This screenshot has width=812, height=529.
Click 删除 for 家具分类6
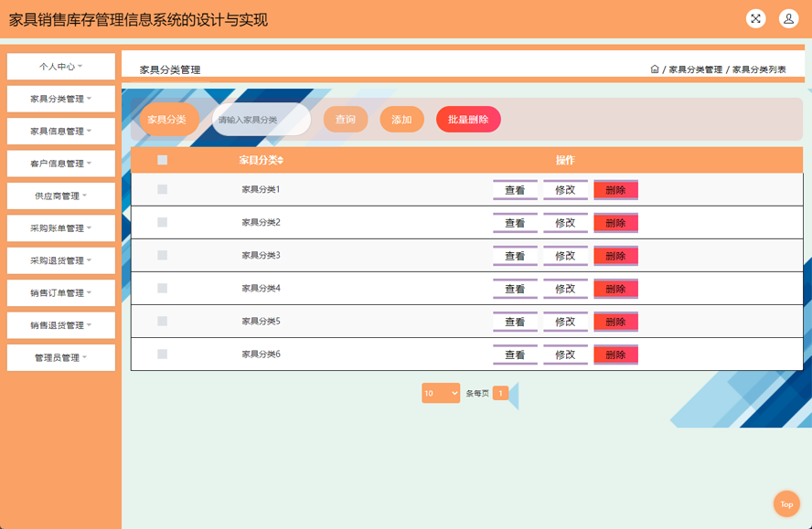pyautogui.click(x=615, y=354)
